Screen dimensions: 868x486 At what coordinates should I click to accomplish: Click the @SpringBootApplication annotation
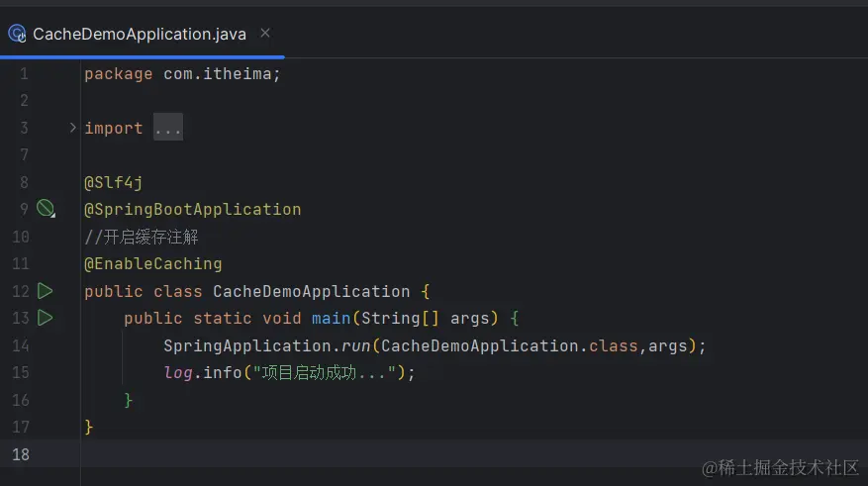pyautogui.click(x=193, y=209)
